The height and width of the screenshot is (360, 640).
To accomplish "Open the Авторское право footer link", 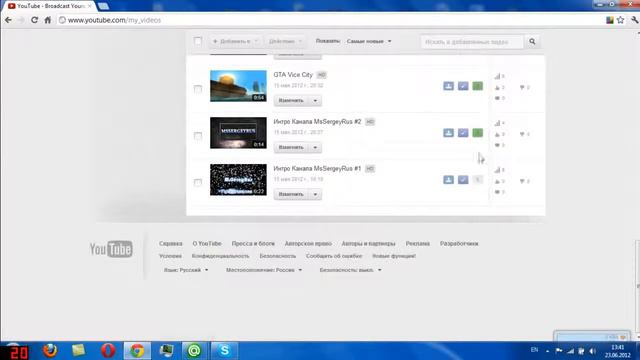I will [x=308, y=243].
